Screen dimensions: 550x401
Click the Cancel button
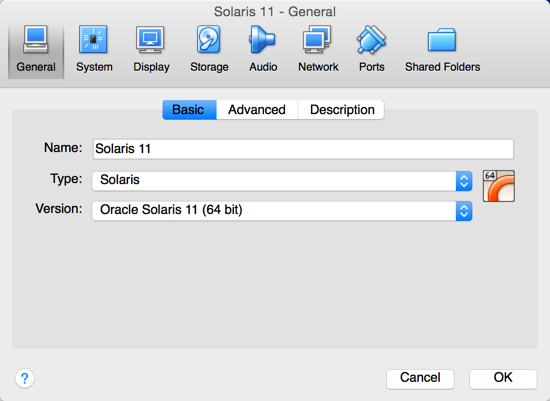[420, 378]
